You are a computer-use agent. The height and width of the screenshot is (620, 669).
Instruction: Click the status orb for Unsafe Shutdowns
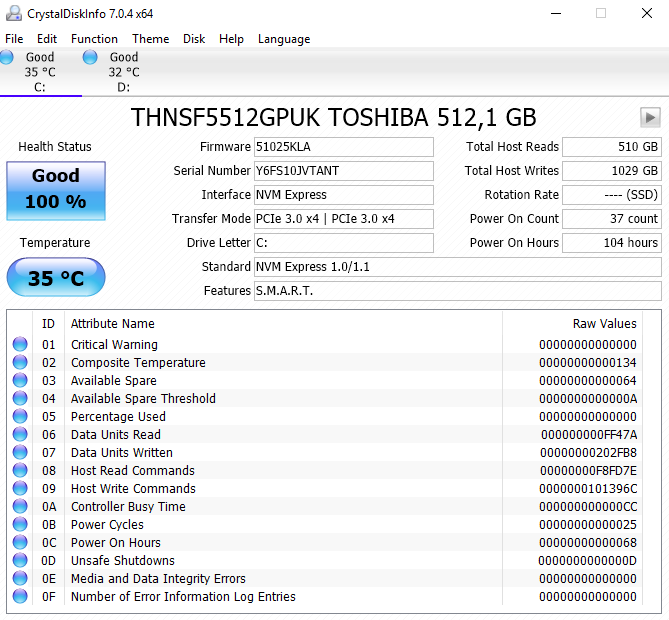click(20, 560)
